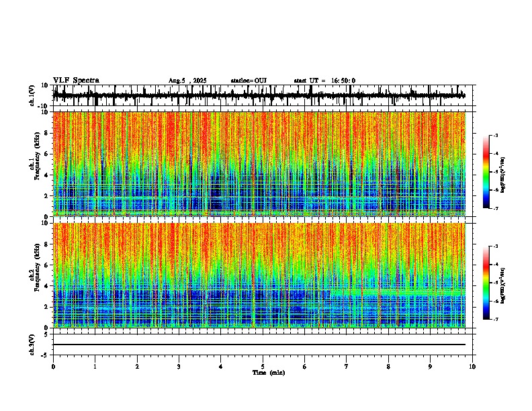Click the ch.1 spectrogram color scale bar
The height and width of the screenshot is (411, 532).
(486, 172)
